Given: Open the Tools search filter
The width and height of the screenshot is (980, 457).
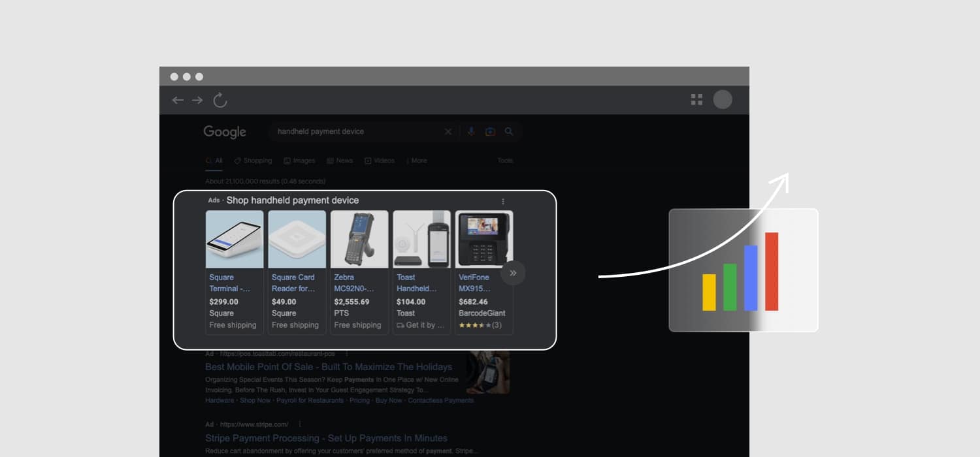Looking at the screenshot, I should pyautogui.click(x=505, y=161).
